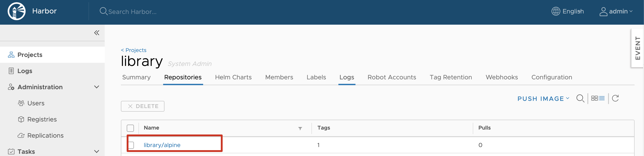Switch to card and list view toggle
The height and width of the screenshot is (156, 644).
(598, 98)
